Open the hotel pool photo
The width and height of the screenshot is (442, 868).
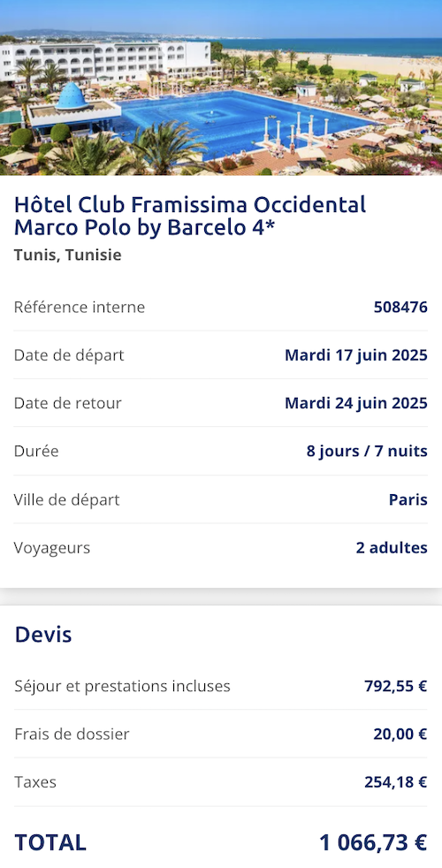click(x=221, y=88)
